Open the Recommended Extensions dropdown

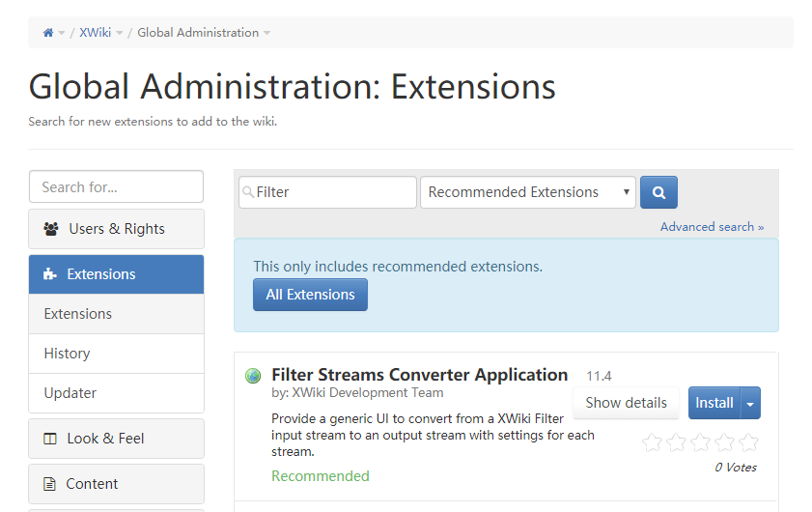527,192
